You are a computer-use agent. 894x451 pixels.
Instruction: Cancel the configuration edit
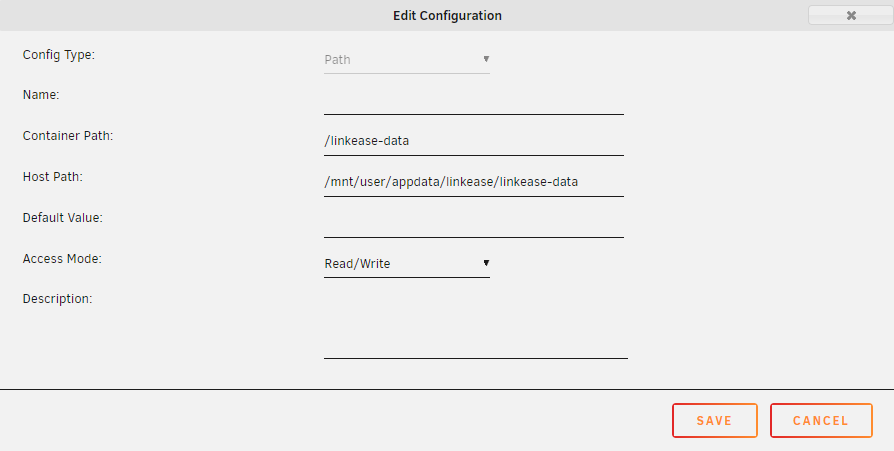coord(821,421)
